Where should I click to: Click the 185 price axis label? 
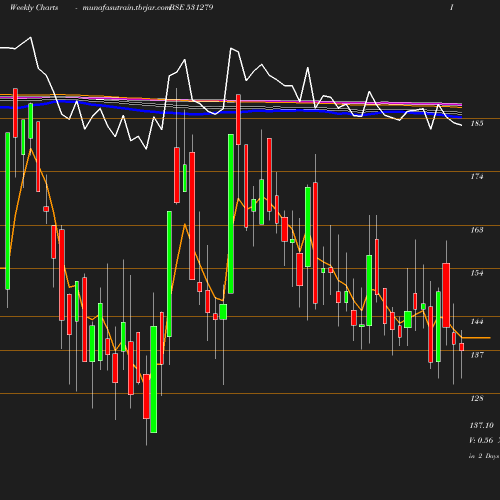[477, 123]
